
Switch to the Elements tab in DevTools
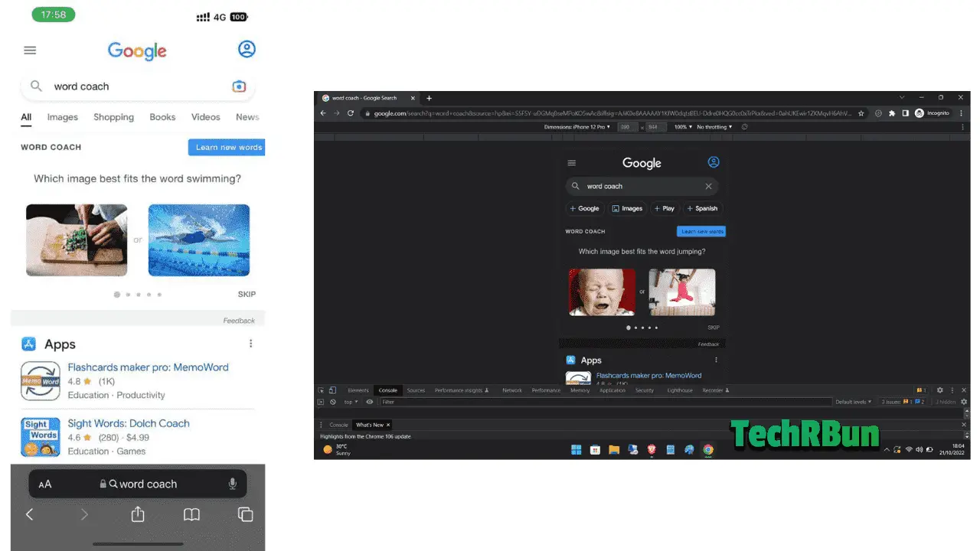point(358,390)
